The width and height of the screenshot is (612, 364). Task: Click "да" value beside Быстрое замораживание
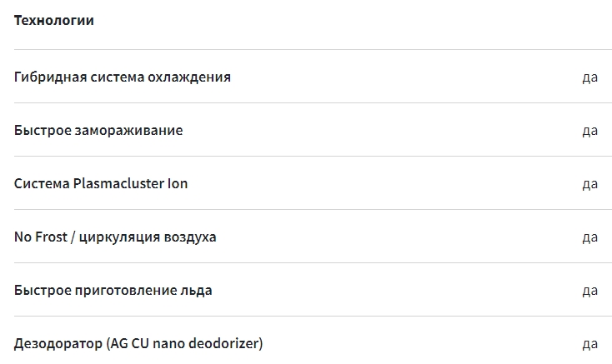tap(589, 131)
